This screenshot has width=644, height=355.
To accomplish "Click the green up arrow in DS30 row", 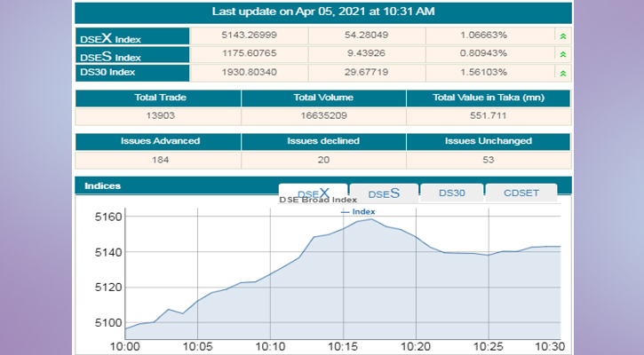I will pyautogui.click(x=561, y=72).
